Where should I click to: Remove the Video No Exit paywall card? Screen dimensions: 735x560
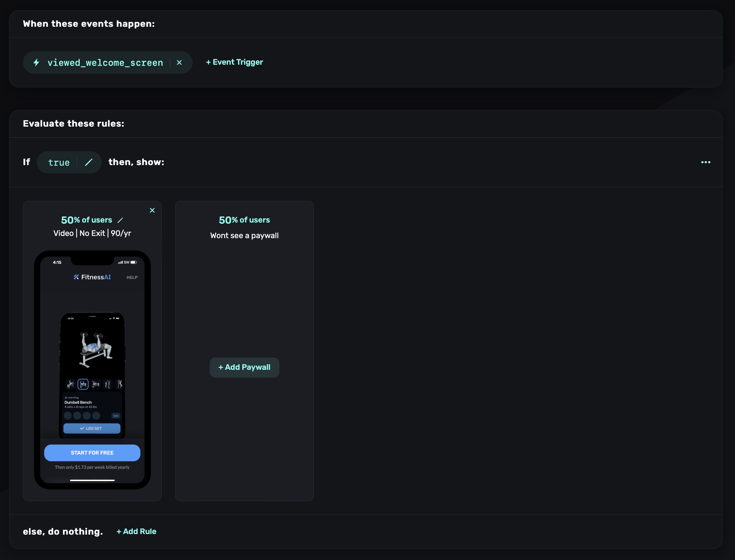[x=152, y=210]
